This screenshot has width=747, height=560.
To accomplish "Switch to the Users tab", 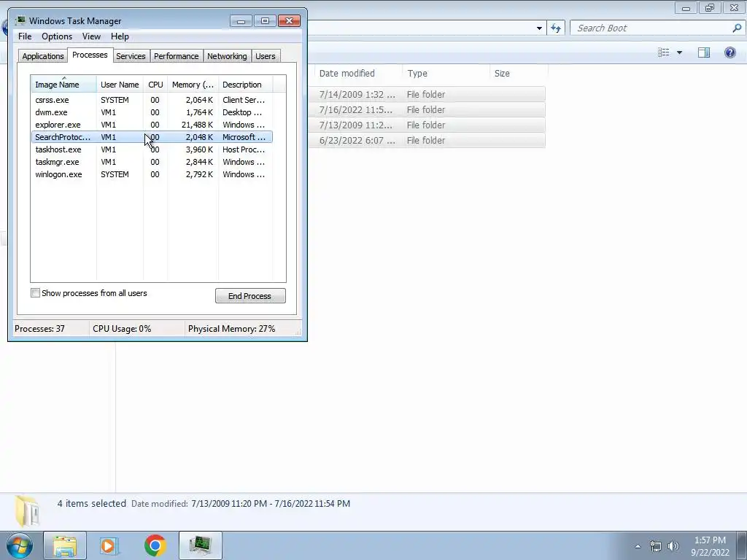I will coord(265,56).
